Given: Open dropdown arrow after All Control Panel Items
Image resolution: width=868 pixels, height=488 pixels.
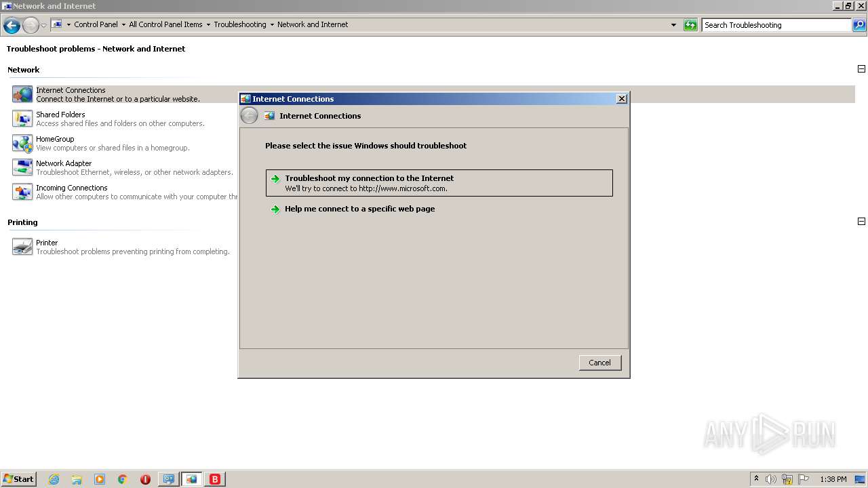Looking at the screenshot, I should tap(208, 24).
